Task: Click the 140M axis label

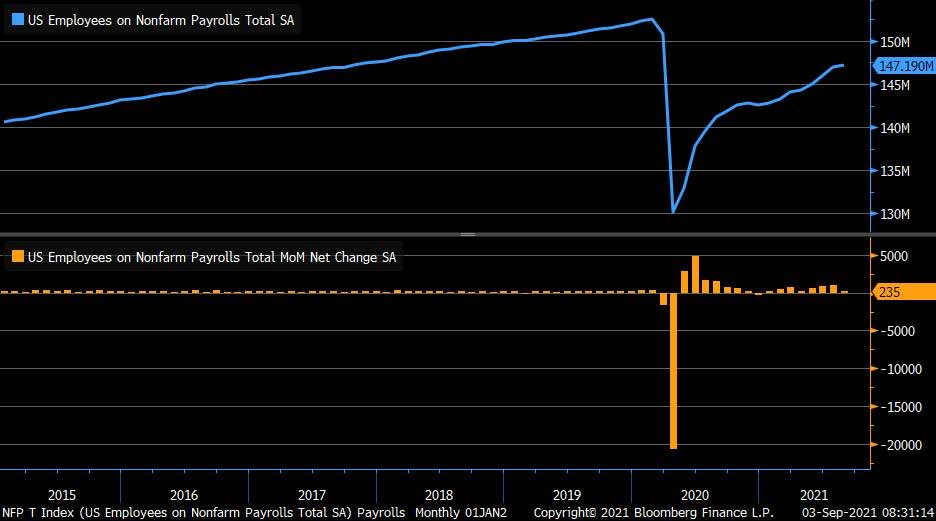Action: point(895,128)
